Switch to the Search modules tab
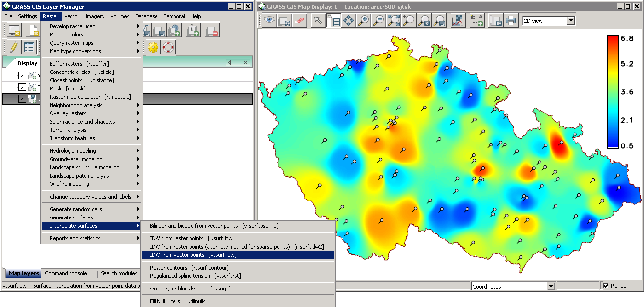644x307 pixels. point(119,273)
